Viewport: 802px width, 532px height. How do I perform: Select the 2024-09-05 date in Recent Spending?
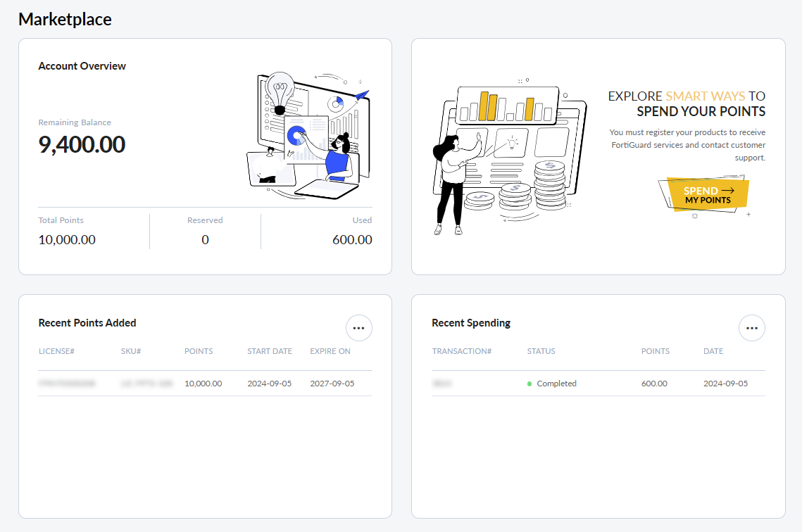[x=726, y=384]
